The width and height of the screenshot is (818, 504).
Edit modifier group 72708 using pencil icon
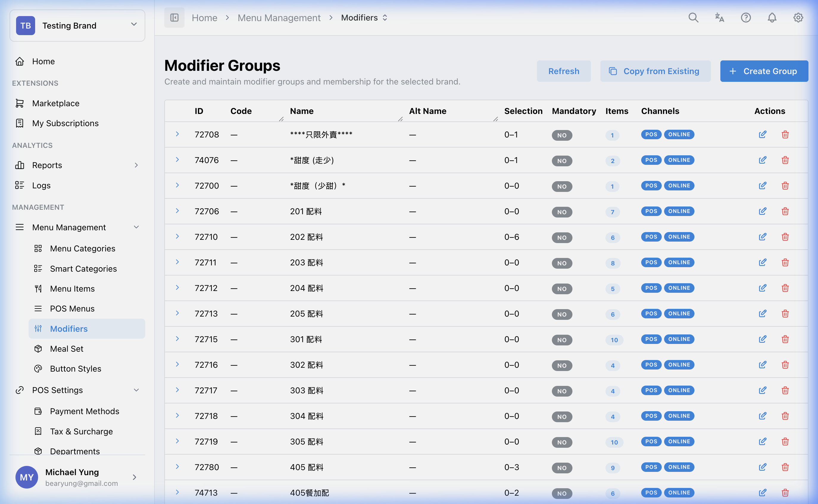(763, 134)
